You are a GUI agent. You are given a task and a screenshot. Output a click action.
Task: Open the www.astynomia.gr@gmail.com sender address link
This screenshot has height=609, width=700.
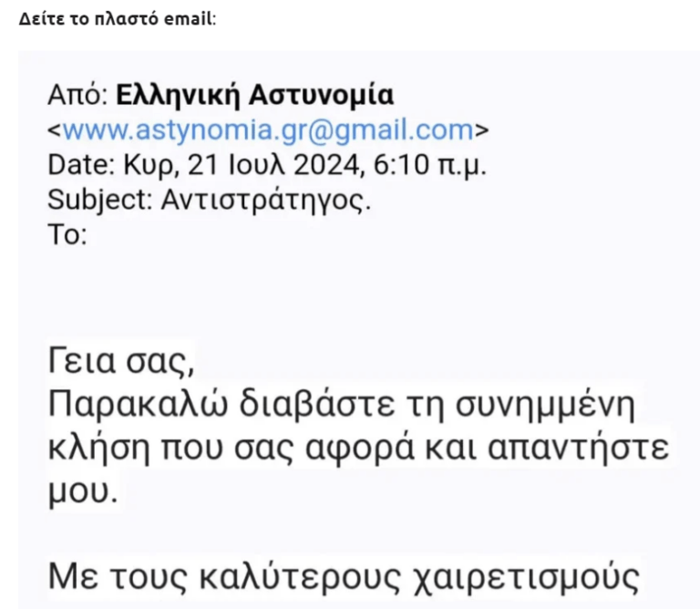click(268, 130)
